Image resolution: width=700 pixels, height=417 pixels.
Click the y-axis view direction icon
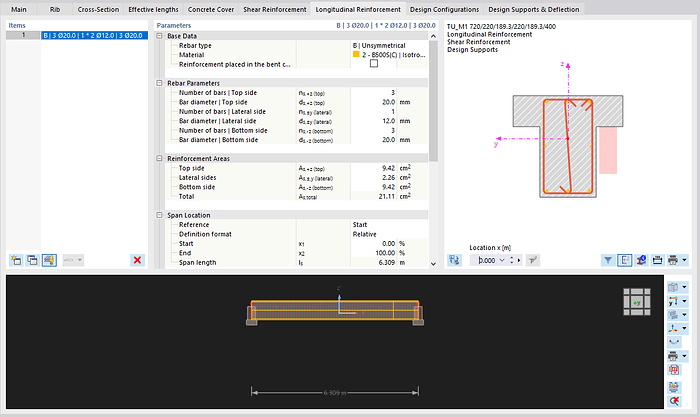[x=673, y=301]
